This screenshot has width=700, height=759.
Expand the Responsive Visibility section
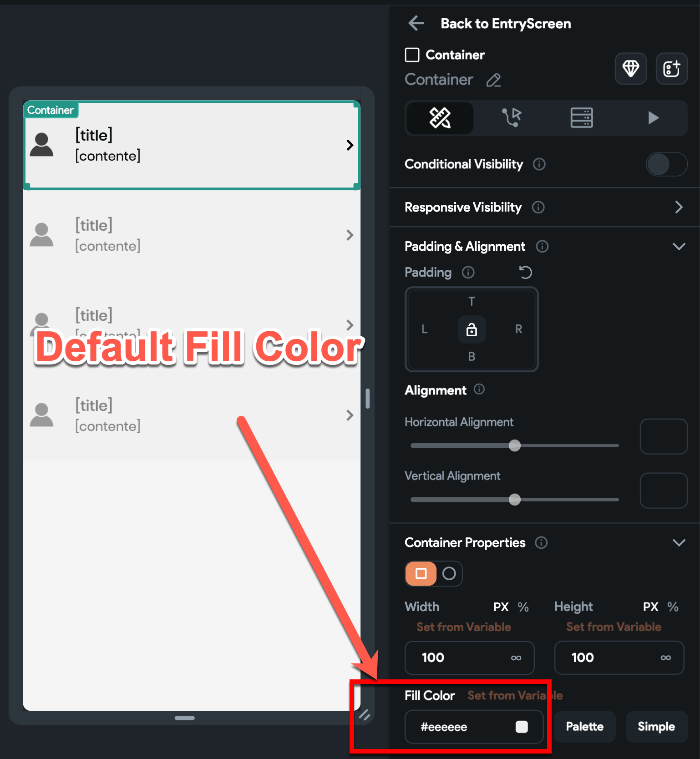[679, 207]
